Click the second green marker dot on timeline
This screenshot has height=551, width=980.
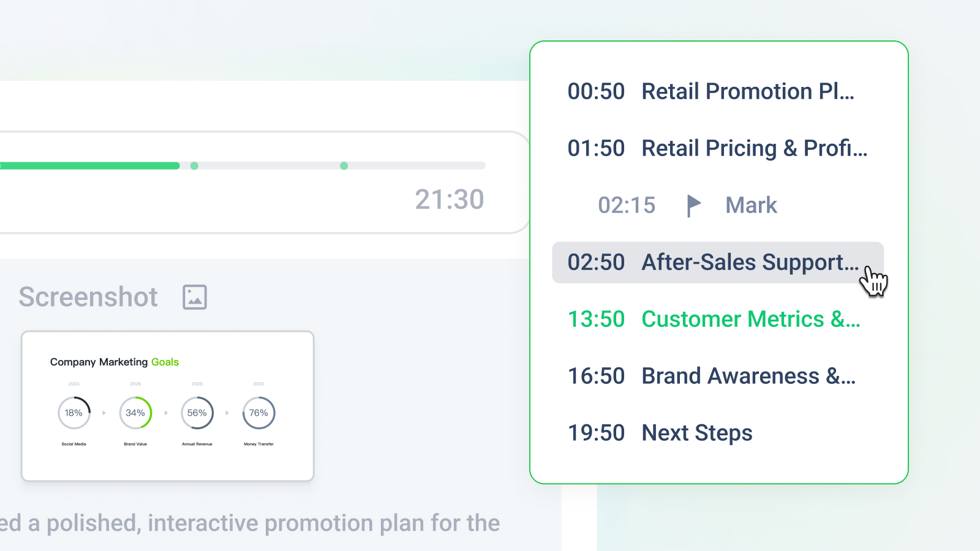point(344,166)
